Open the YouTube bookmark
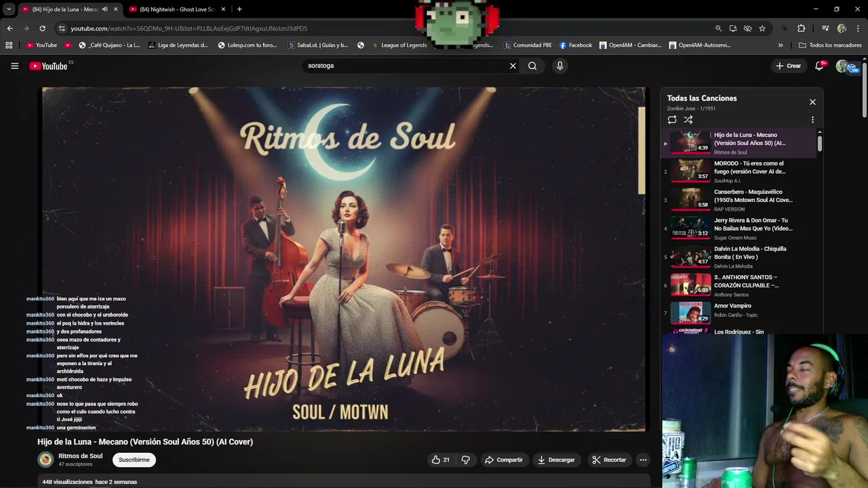Screen dimensions: 868x488 coord(41,45)
